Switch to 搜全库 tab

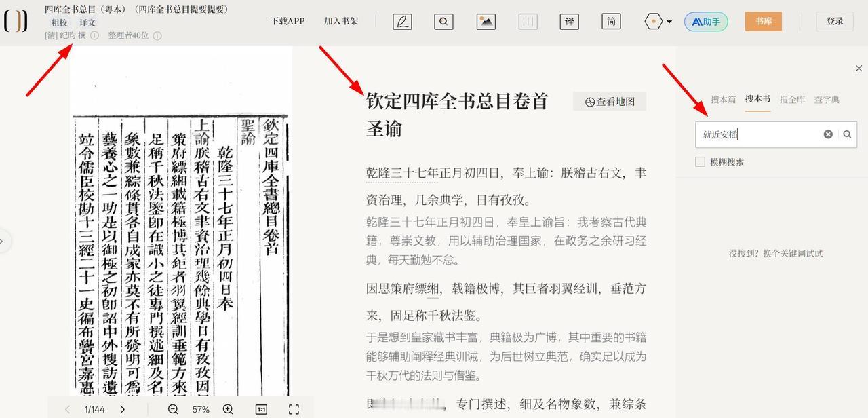click(x=792, y=100)
